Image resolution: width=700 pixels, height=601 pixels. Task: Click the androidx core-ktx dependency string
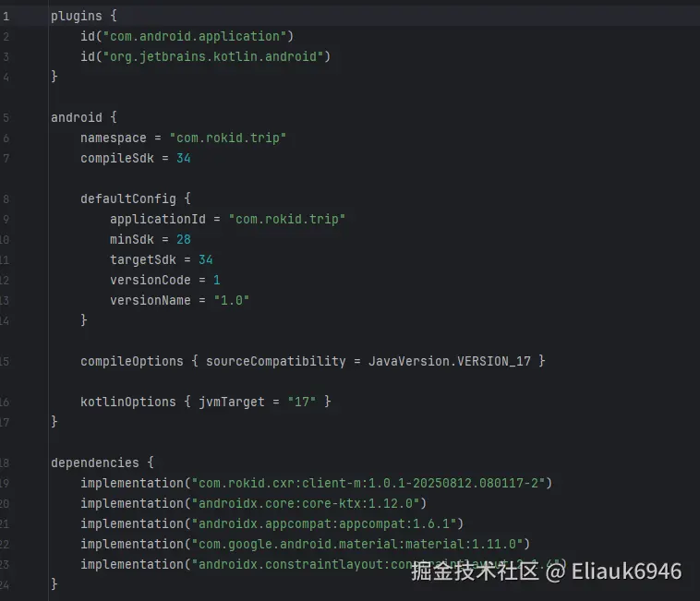tap(307, 503)
